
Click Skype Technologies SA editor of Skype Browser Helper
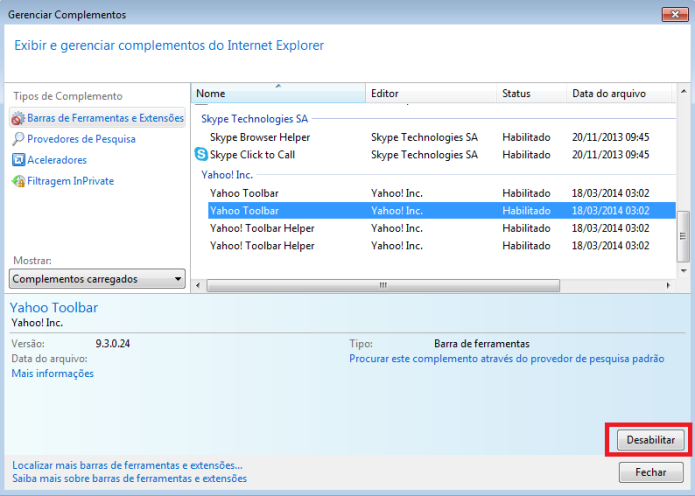(x=424, y=137)
